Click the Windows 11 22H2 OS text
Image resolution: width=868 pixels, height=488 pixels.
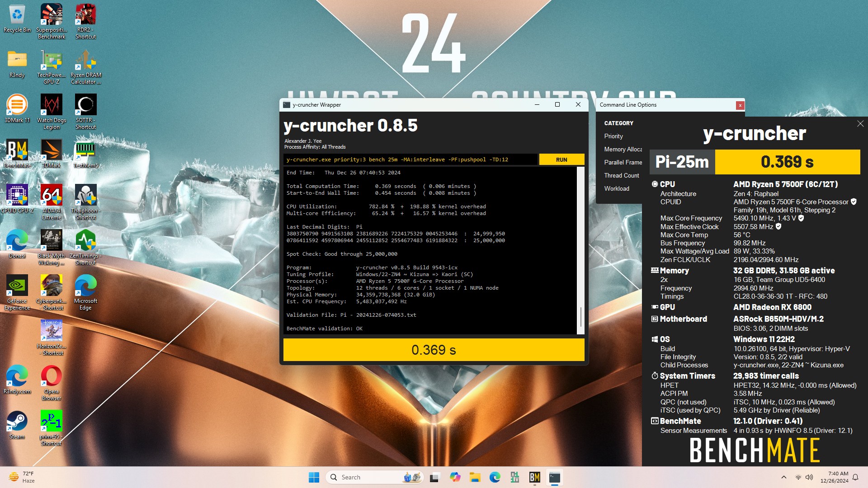click(764, 339)
